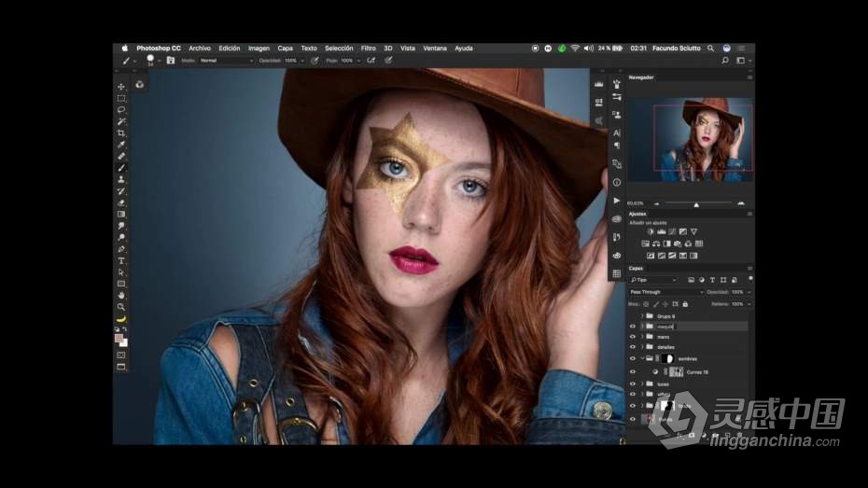Add a Brightness/Contrast adjustment
The width and height of the screenshot is (868, 488).
coord(651,231)
